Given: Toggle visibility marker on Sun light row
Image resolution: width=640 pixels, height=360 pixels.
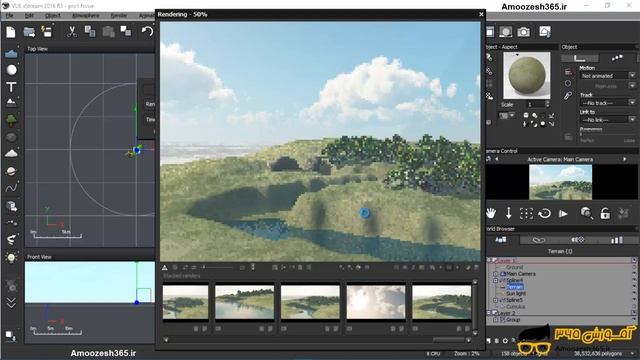Looking at the screenshot, I should (x=634, y=293).
